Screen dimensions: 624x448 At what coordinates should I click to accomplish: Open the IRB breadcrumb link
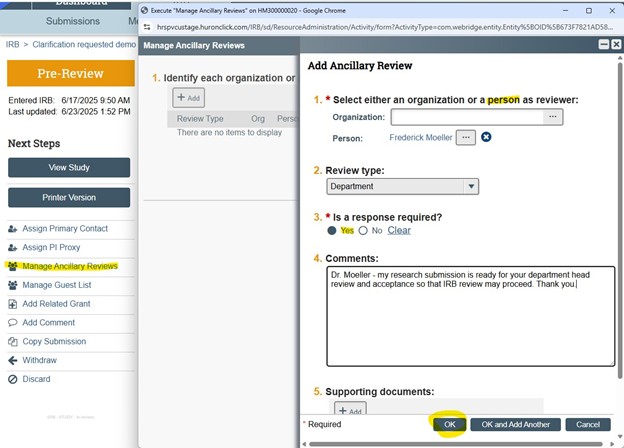pyautogui.click(x=12, y=45)
